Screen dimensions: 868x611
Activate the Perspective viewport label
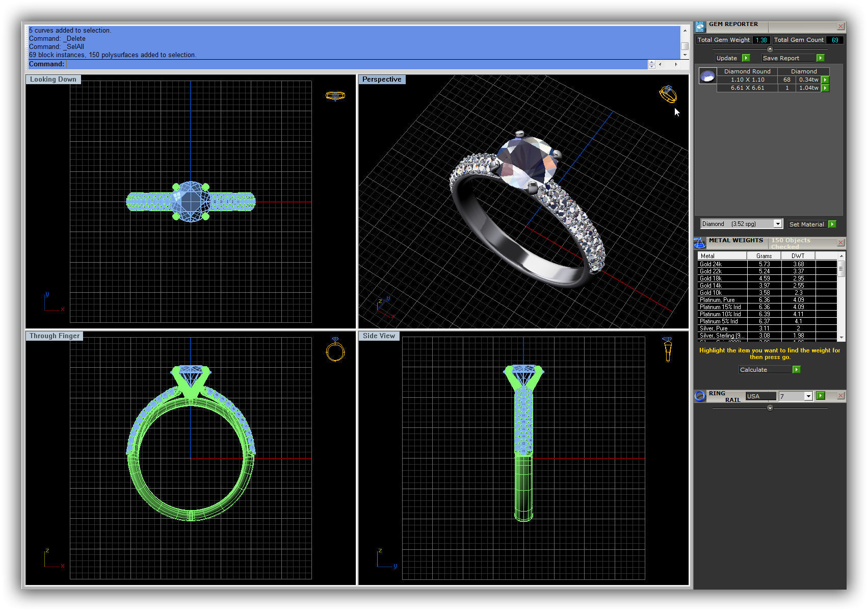click(382, 80)
